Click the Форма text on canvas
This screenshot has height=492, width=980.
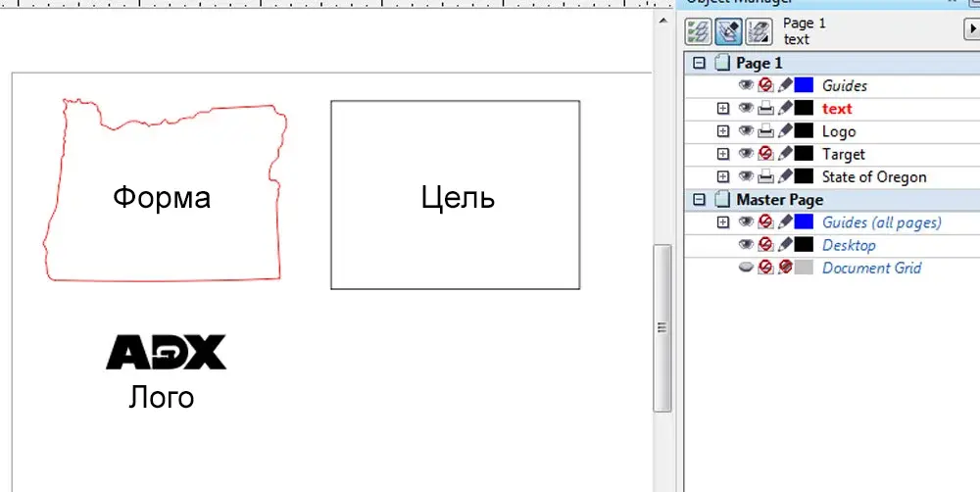(162, 198)
